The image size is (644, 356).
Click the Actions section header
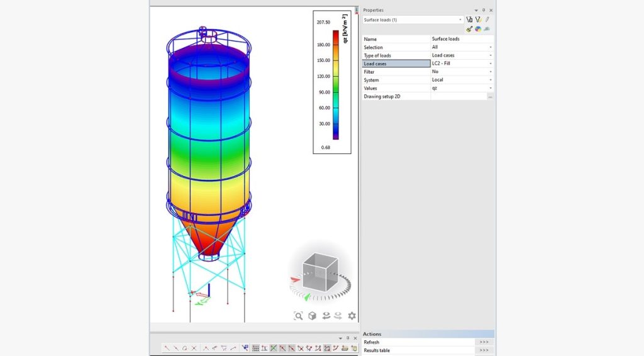(x=428, y=334)
